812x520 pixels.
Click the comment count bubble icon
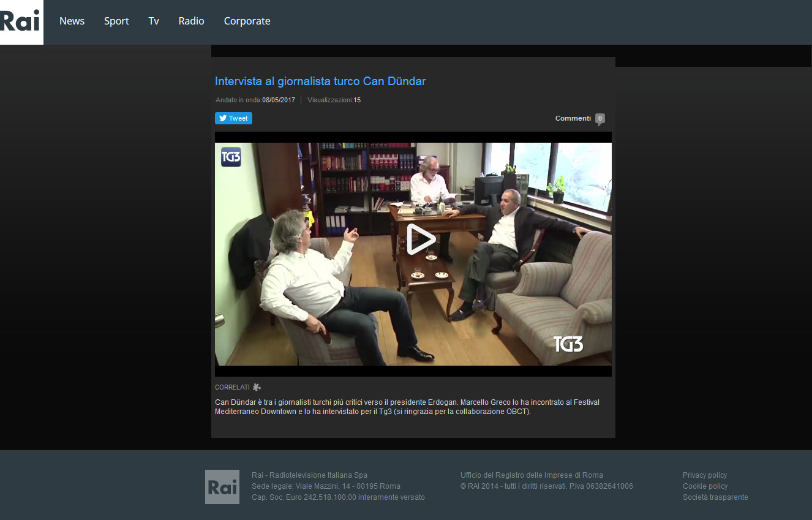pos(600,119)
